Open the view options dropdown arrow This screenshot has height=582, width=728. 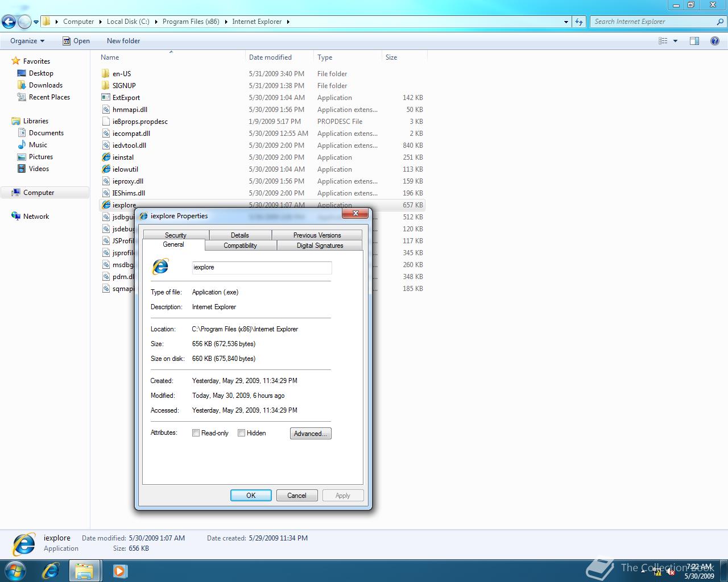pyautogui.click(x=675, y=41)
